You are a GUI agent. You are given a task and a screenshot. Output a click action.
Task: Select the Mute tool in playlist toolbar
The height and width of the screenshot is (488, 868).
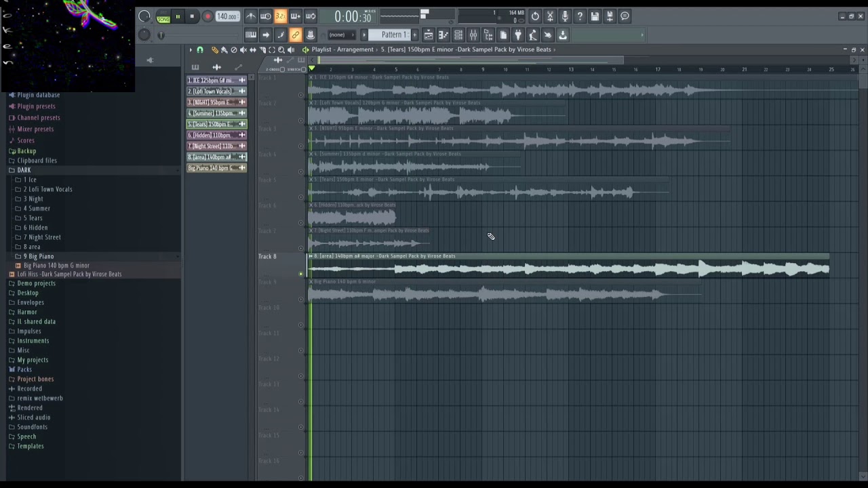pos(243,50)
